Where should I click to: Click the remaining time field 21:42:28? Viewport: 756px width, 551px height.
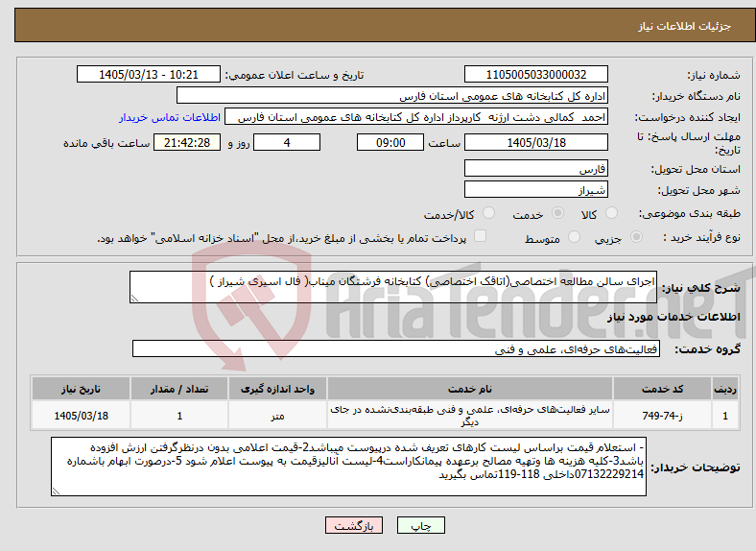187,142
